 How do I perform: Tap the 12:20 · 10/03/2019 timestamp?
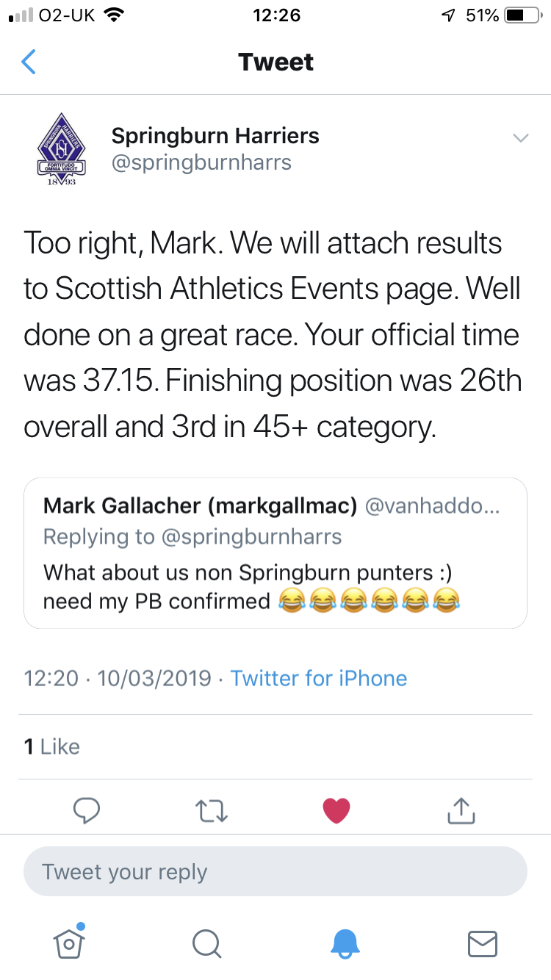pos(118,677)
